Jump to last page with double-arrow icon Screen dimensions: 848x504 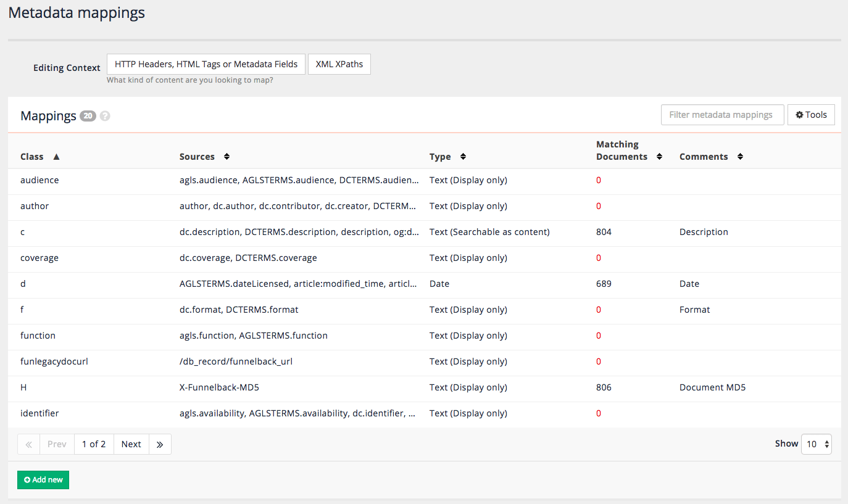[x=160, y=444]
